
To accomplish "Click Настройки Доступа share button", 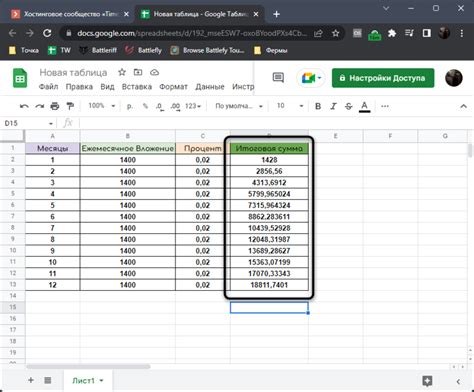I will coord(383,78).
